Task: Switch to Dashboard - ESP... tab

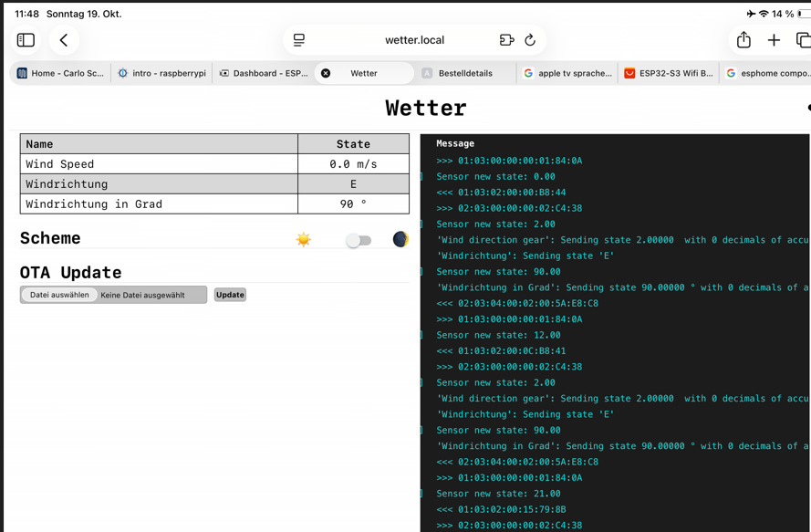Action: click(x=264, y=74)
